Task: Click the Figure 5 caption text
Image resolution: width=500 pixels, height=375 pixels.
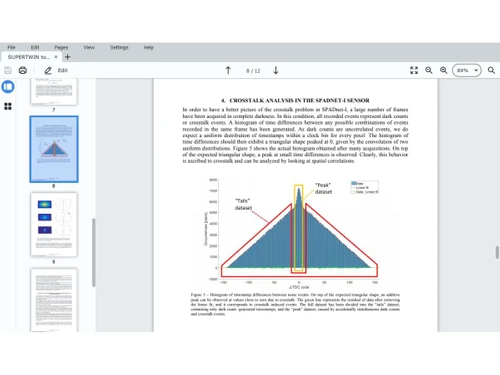Action: pyautogui.click(x=295, y=304)
